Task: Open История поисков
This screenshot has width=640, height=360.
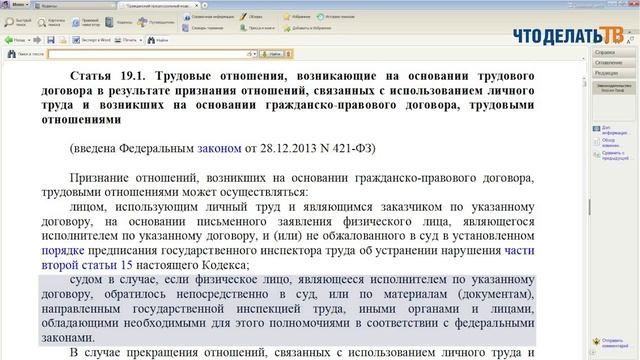Action: click(336, 17)
